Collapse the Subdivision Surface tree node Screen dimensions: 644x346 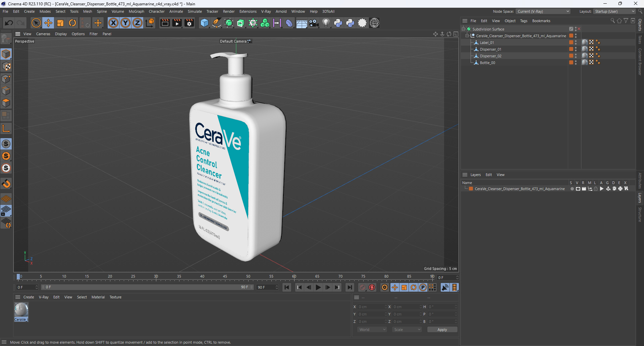click(464, 29)
